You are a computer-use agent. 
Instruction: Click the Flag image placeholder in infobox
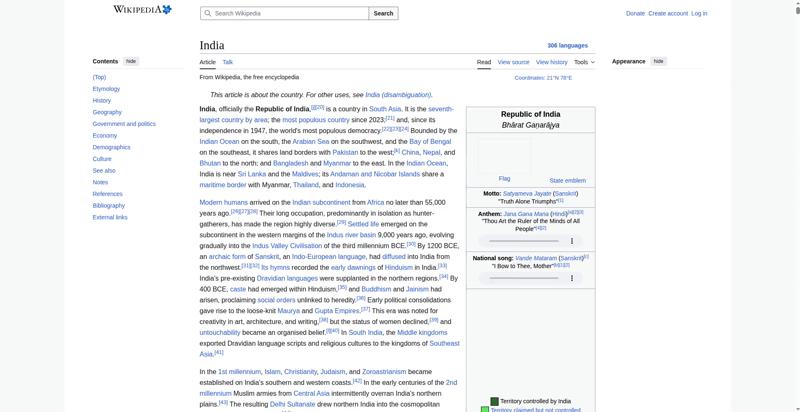coord(504,155)
